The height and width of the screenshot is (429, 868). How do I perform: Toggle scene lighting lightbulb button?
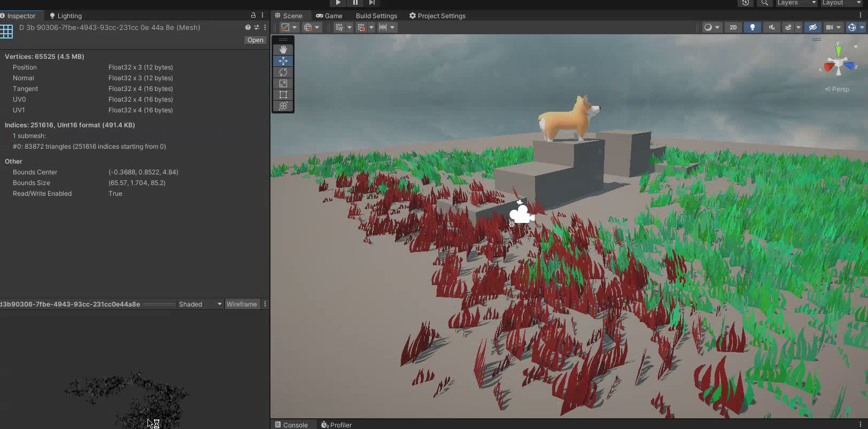(x=753, y=27)
